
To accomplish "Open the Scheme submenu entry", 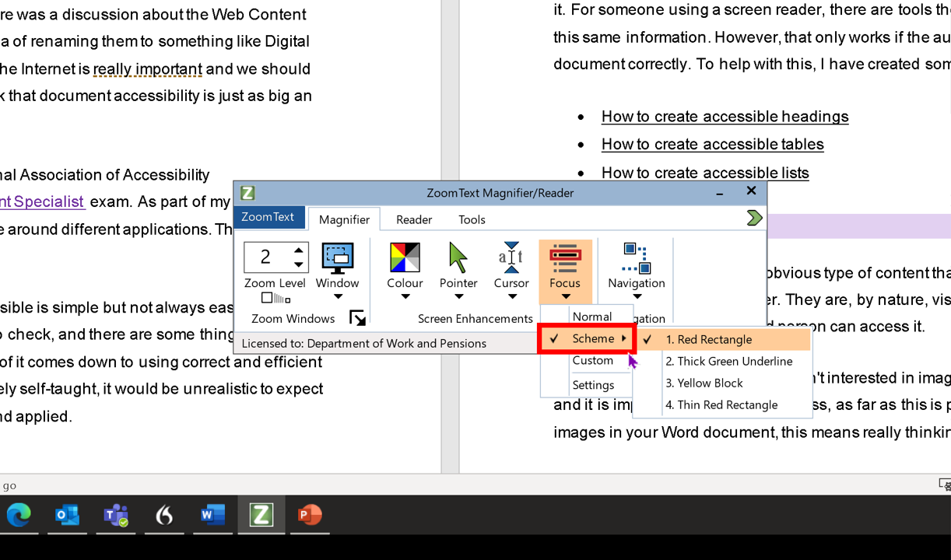I will [x=588, y=339].
